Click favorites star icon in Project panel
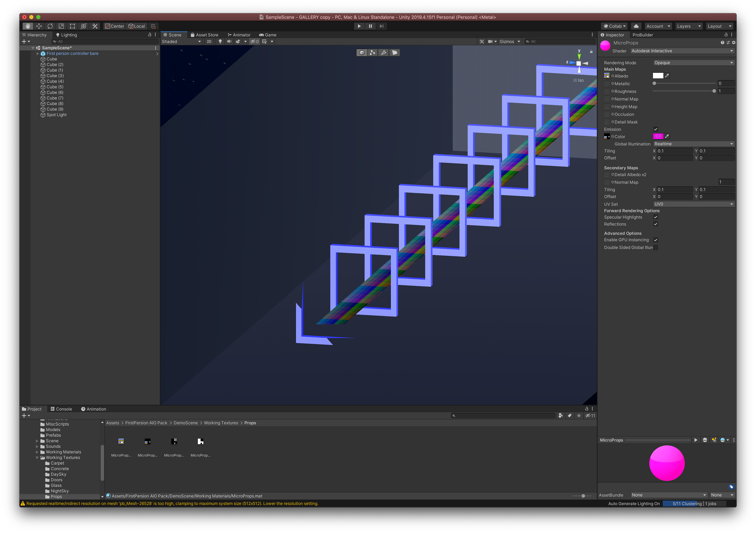Screen dimensions: 756x533 click(579, 416)
